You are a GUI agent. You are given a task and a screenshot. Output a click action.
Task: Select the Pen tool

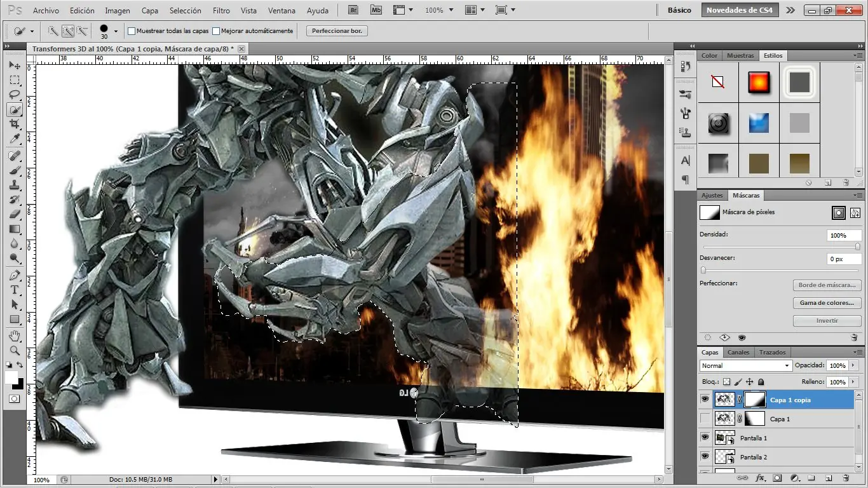click(14, 275)
